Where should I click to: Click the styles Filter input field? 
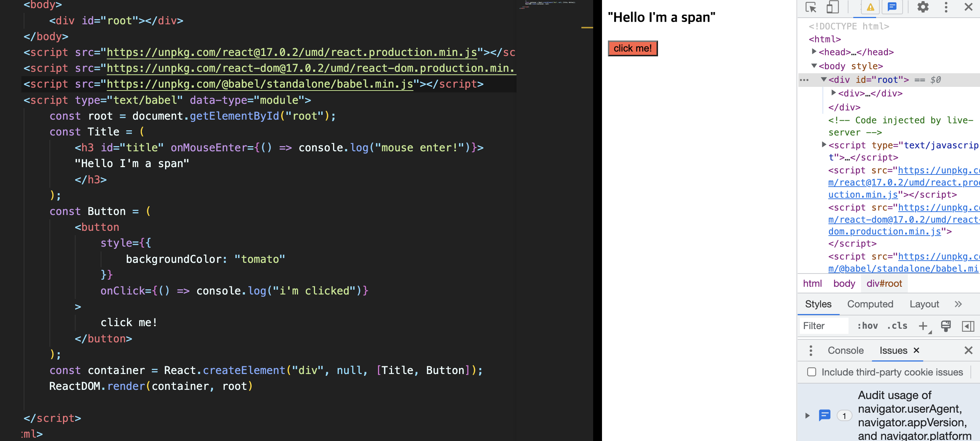pyautogui.click(x=823, y=326)
